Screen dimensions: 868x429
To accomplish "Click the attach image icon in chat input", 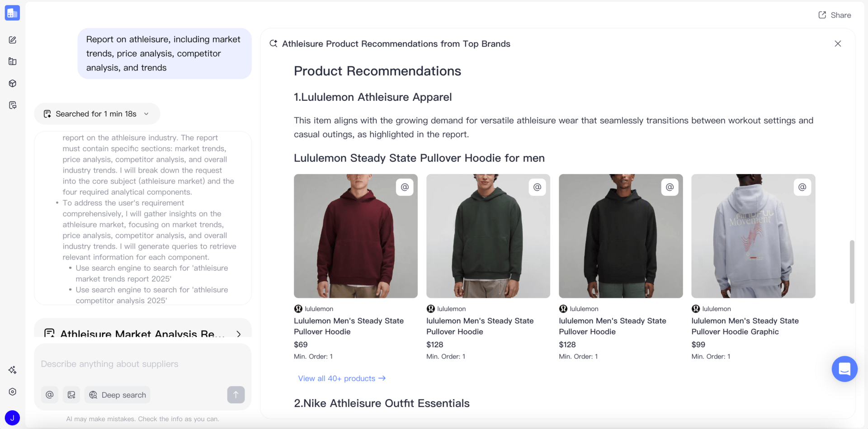I will tap(71, 394).
